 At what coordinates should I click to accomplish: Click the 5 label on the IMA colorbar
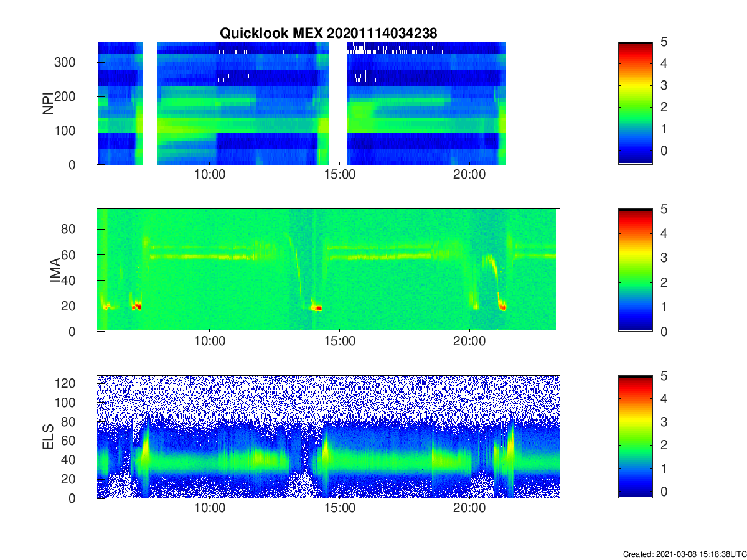click(665, 209)
